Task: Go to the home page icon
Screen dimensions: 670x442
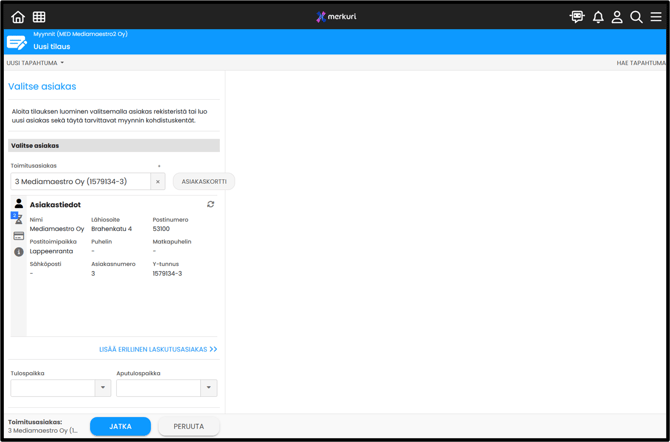Action: (18, 17)
